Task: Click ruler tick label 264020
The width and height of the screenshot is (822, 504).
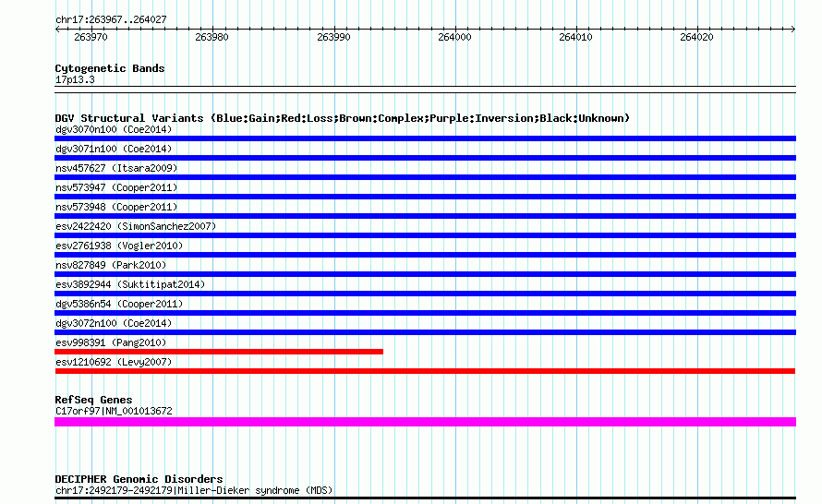Action: point(696,37)
